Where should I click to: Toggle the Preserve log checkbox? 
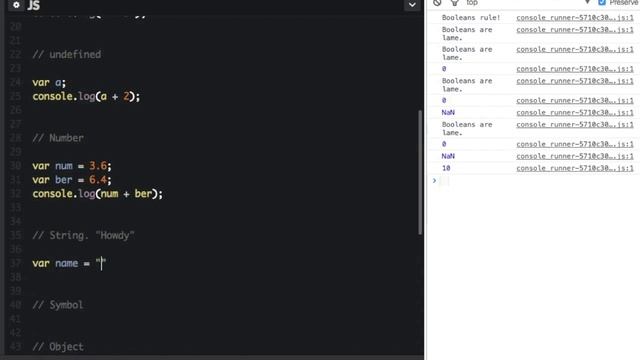(602, 3)
